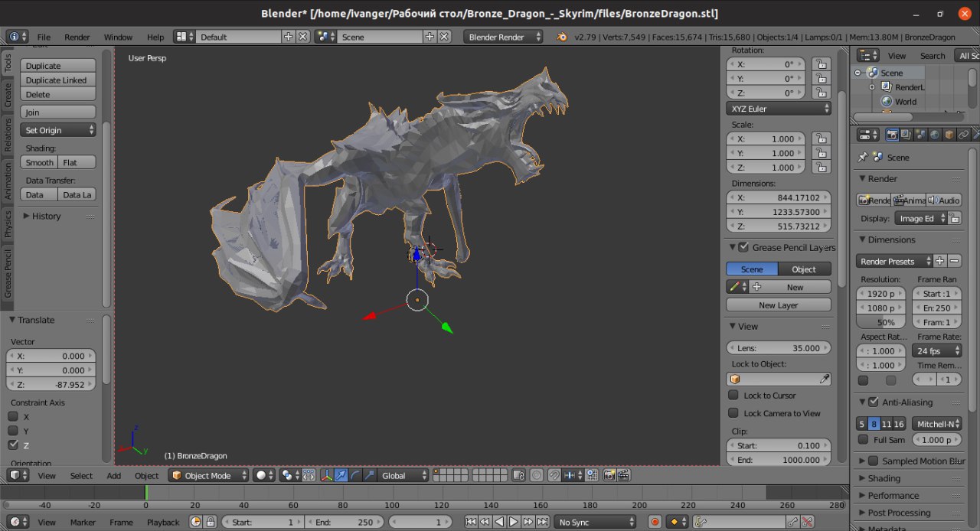This screenshot has width=980, height=531.
Task: Click the Translate Vector Z value field
Action: (x=51, y=385)
